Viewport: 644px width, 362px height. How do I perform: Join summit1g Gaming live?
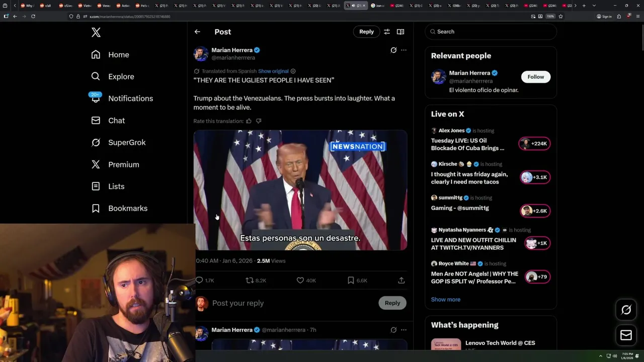pos(534,211)
